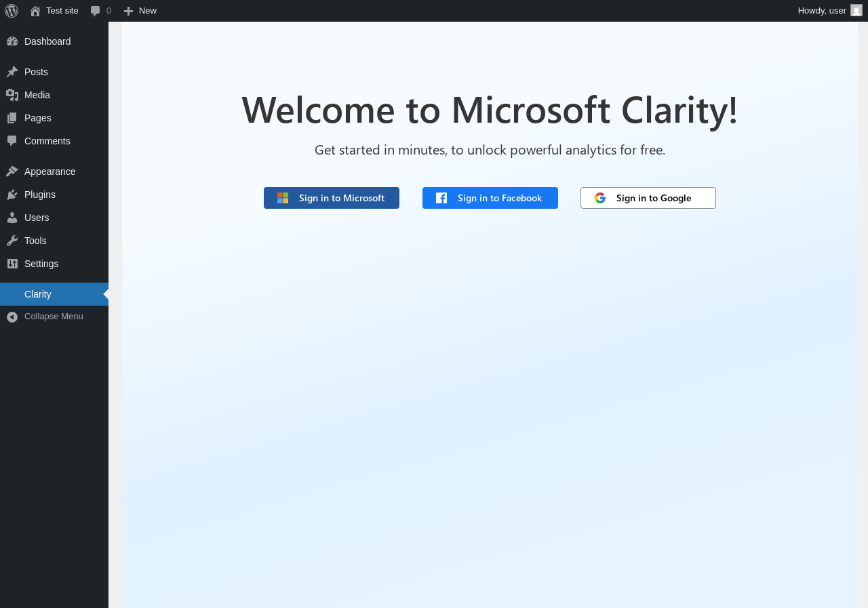Click the Welcome to Microsoft Clarity heading
Viewport: 868px width, 608px height.
pyautogui.click(x=490, y=110)
